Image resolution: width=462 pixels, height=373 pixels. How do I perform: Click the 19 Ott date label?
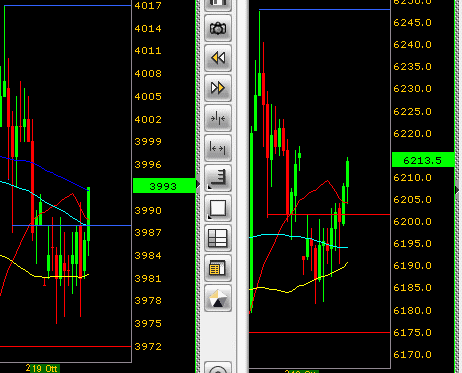tap(45, 368)
